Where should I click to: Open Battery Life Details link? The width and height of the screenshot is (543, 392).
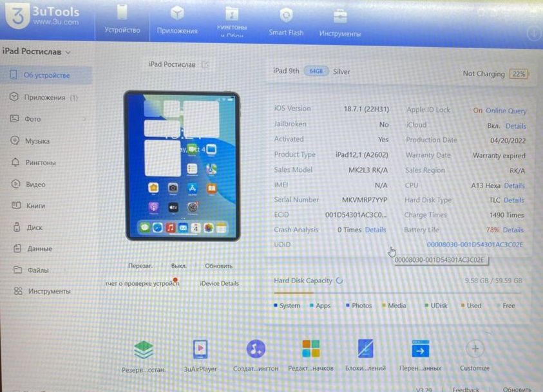point(513,230)
